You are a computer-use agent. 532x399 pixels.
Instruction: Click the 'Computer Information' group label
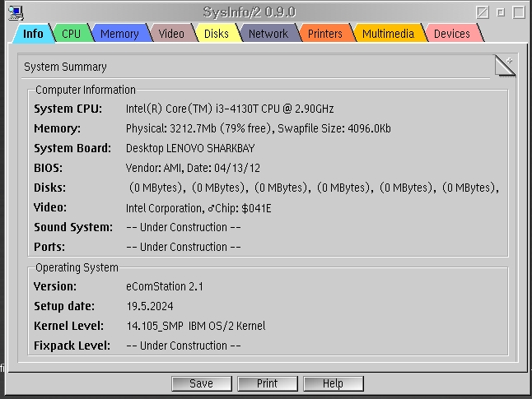86,90
